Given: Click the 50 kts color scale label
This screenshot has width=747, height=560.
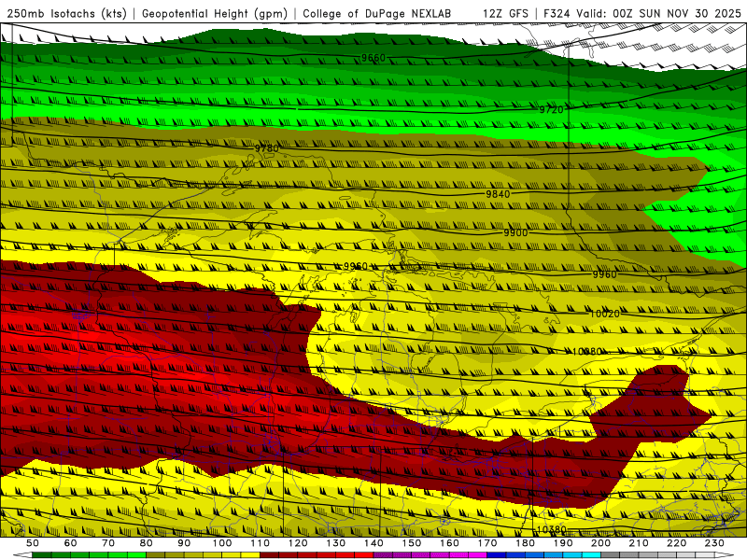Looking at the screenshot, I should pyautogui.click(x=33, y=543).
